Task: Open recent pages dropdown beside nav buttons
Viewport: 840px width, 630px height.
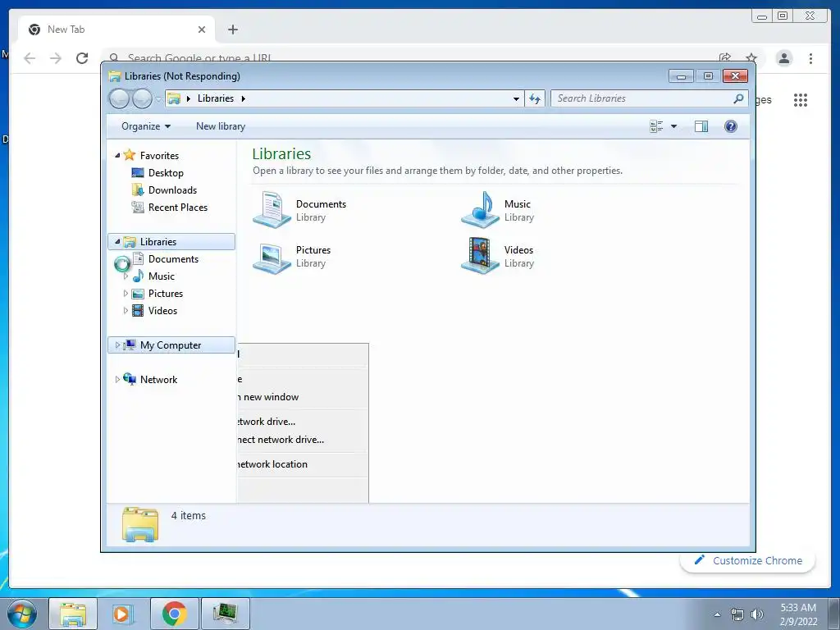Action: point(158,99)
